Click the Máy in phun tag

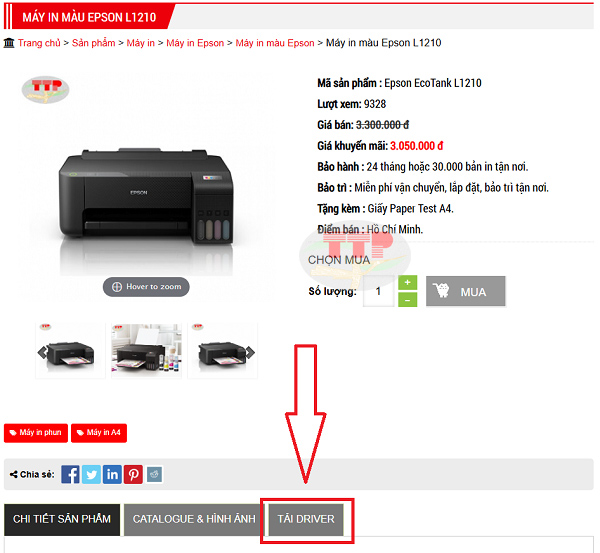click(36, 433)
